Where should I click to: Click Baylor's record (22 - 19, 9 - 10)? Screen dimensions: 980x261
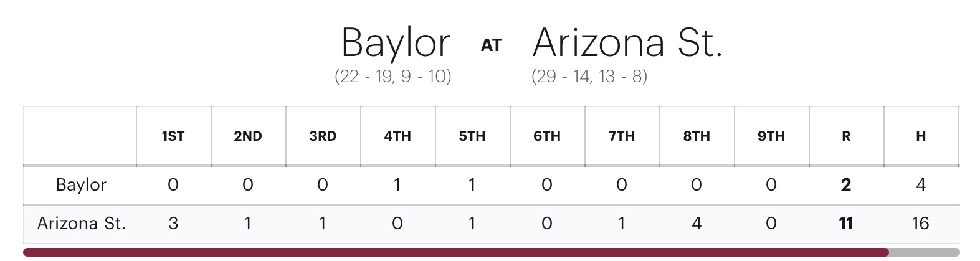[x=393, y=77]
